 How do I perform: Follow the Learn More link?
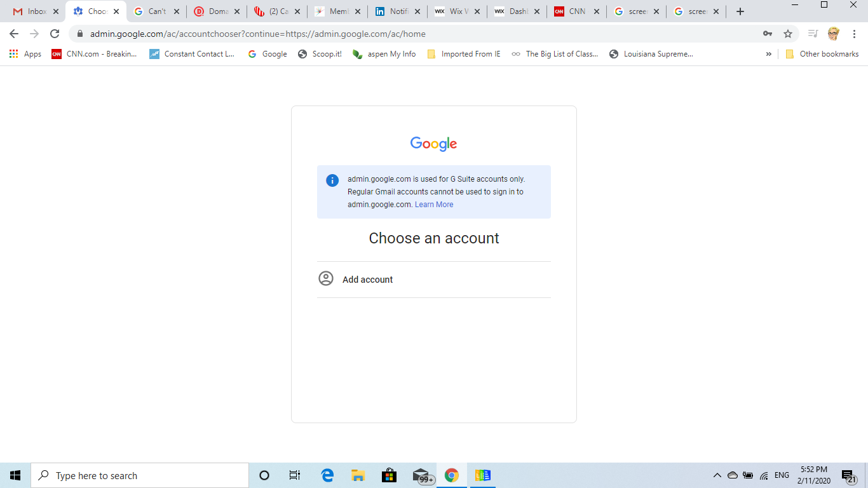[434, 205]
